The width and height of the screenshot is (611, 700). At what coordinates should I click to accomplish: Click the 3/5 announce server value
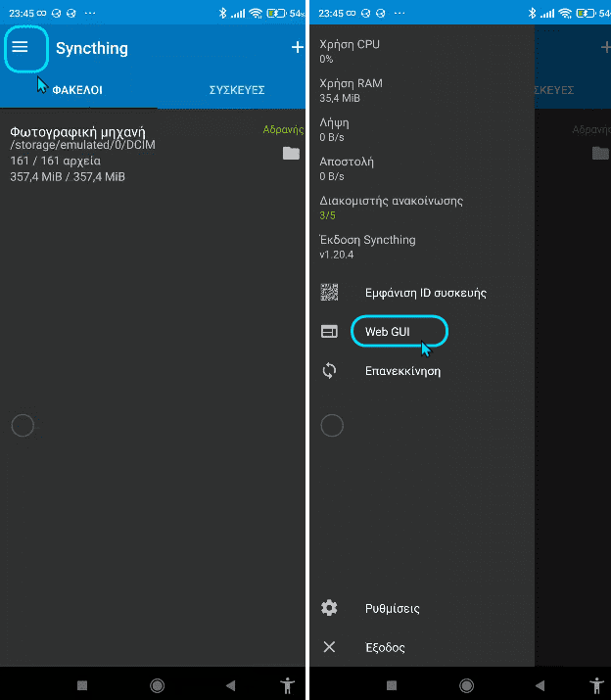point(327,215)
